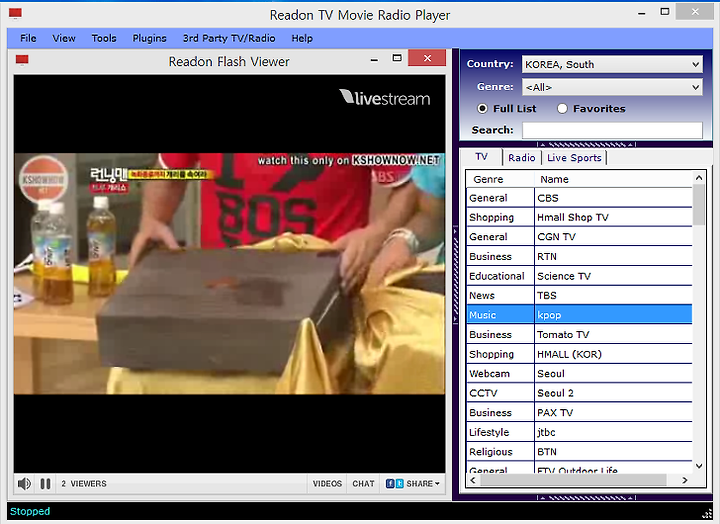Expand the Country dropdown showing KOREA, South
The height and width of the screenshot is (524, 720).
tap(612, 64)
